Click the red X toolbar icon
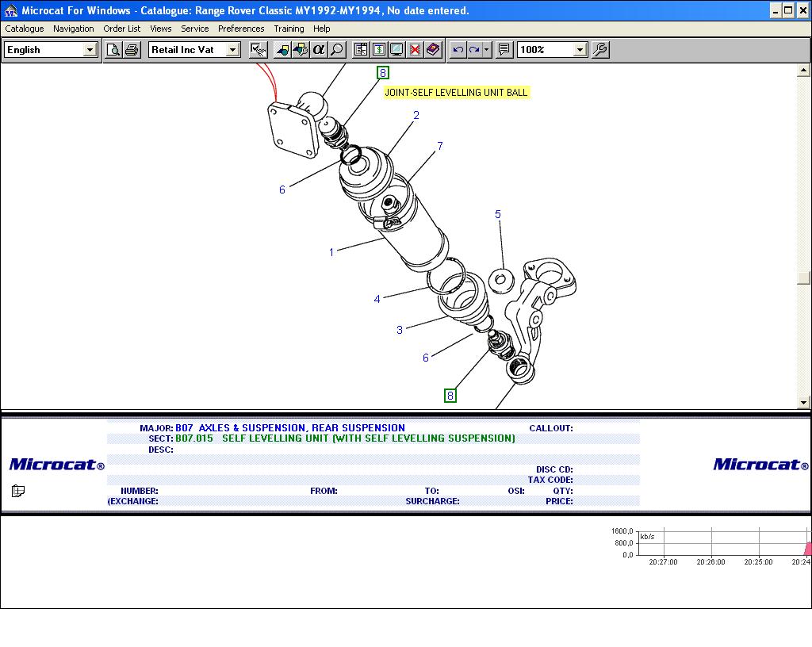 (415, 50)
